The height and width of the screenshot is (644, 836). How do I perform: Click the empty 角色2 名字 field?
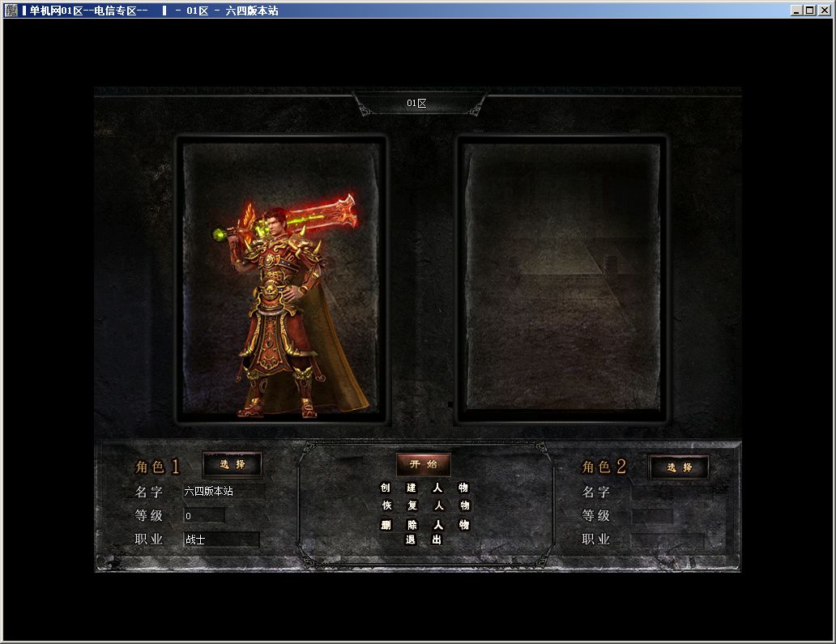coord(671,492)
